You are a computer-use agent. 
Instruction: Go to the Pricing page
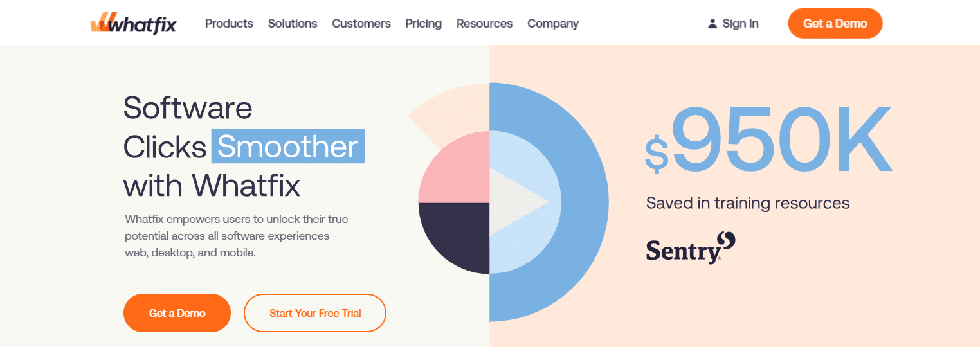424,24
